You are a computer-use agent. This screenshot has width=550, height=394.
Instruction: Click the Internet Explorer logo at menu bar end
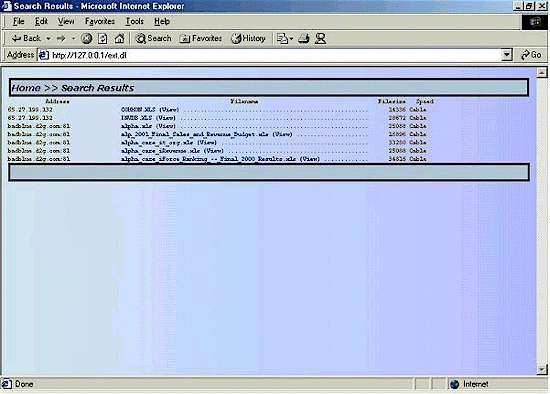click(x=535, y=22)
